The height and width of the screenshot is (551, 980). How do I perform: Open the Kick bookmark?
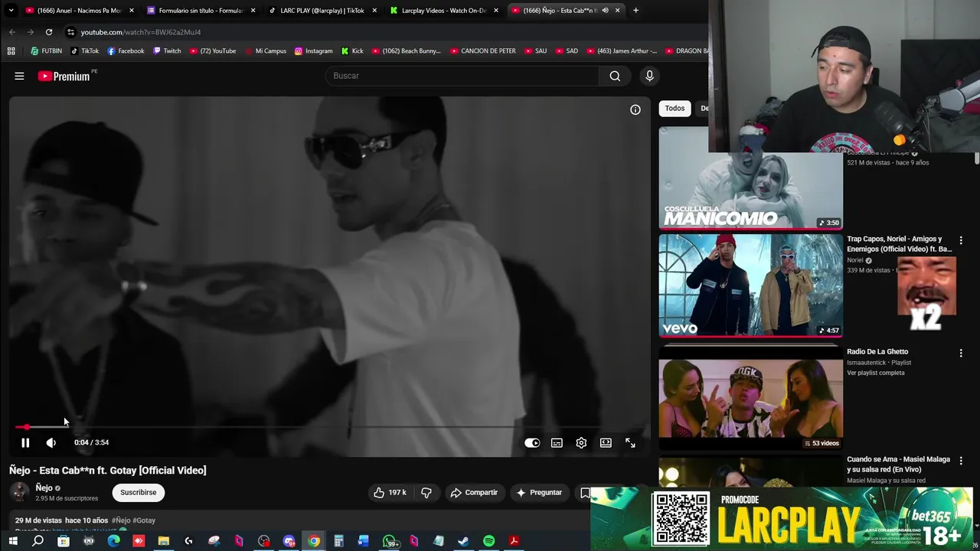352,51
